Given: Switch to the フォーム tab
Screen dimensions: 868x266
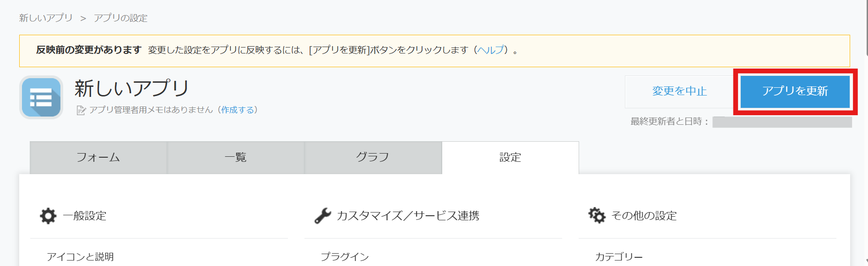Looking at the screenshot, I should [98, 158].
